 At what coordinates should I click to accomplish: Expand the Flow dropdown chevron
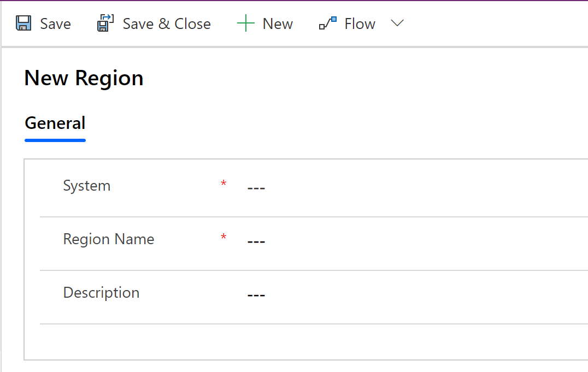(397, 23)
